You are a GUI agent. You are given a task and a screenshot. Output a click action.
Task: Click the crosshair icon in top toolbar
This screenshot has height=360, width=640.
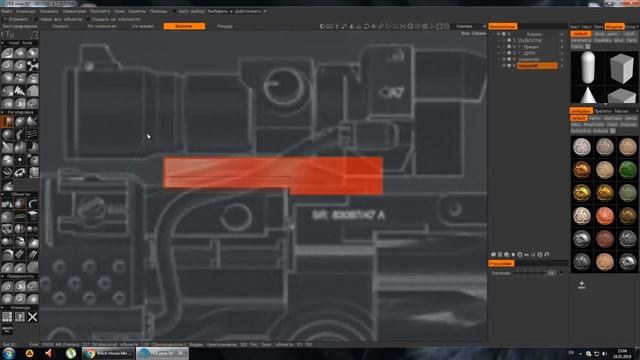click(x=373, y=26)
